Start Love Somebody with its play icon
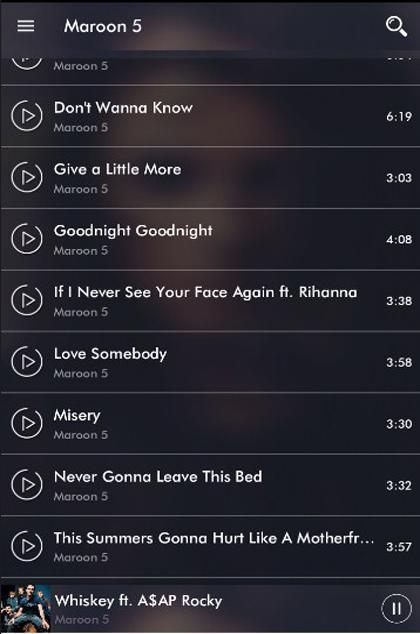Image resolution: width=420 pixels, height=634 pixels. [x=27, y=362]
